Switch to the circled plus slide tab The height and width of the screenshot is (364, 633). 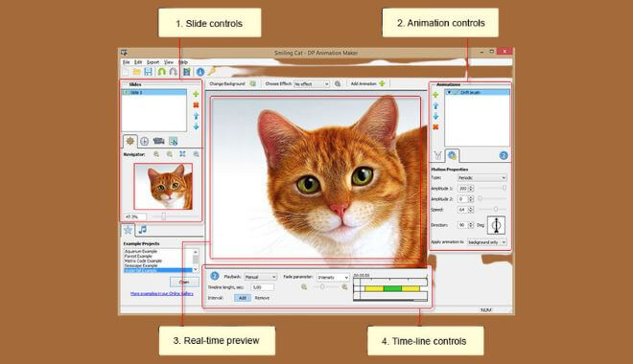click(x=144, y=141)
